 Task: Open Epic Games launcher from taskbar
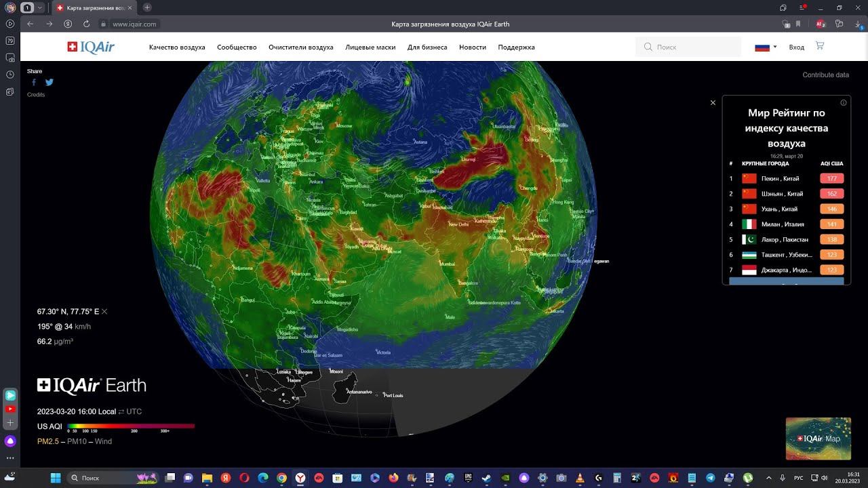tap(468, 478)
